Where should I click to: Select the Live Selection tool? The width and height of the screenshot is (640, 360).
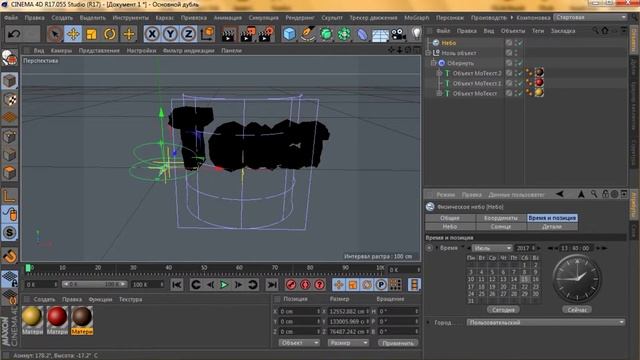click(55, 34)
